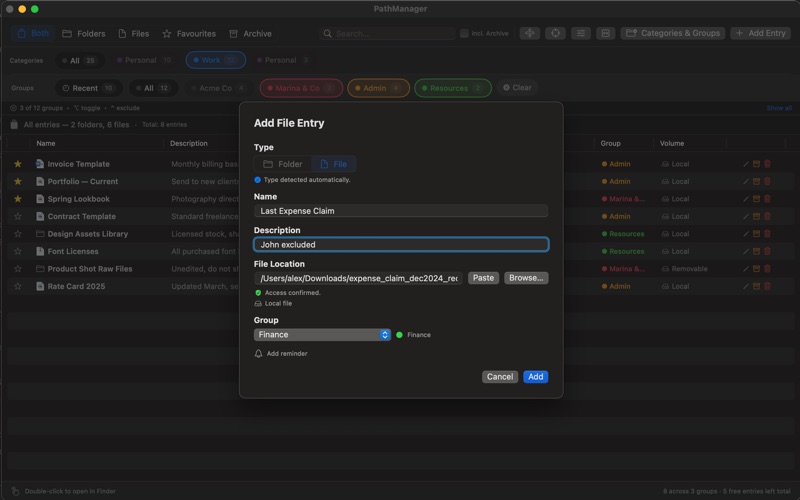Click the Design Assets Library folder icon

click(x=40, y=234)
